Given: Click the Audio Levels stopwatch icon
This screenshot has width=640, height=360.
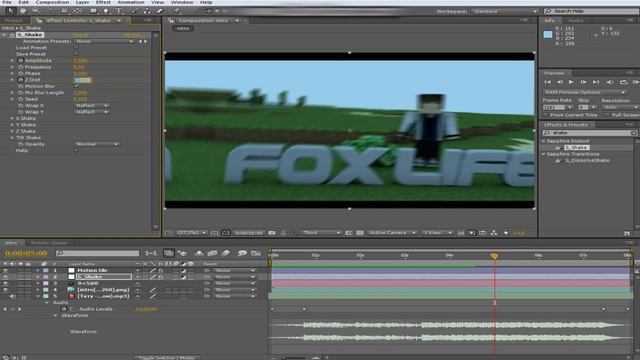Looking at the screenshot, I should click(64, 309).
